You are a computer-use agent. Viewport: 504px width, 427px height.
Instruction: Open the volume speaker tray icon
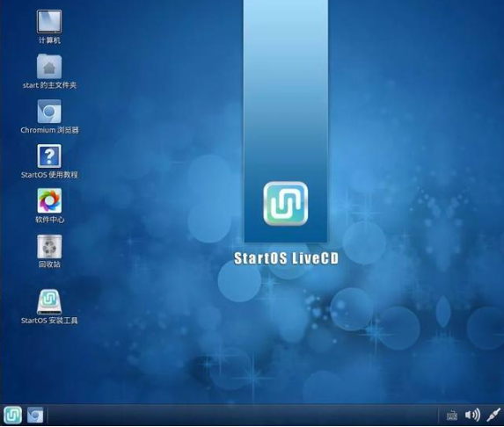point(472,415)
